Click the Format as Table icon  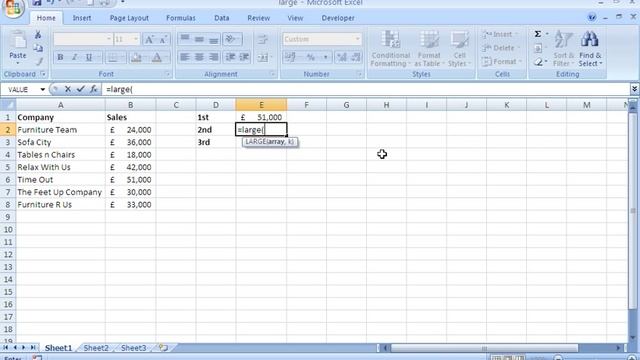click(429, 40)
